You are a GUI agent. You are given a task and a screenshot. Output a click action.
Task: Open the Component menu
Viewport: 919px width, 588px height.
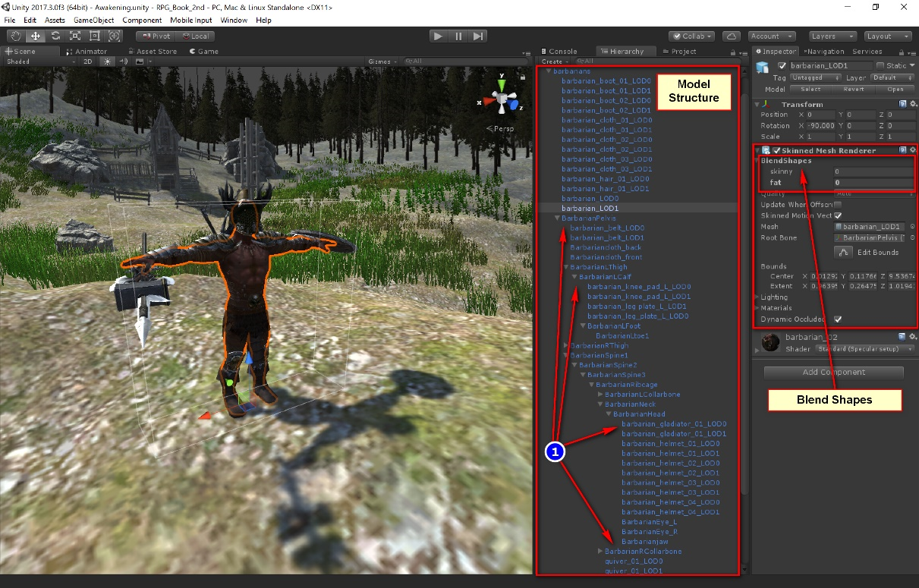[x=142, y=20]
